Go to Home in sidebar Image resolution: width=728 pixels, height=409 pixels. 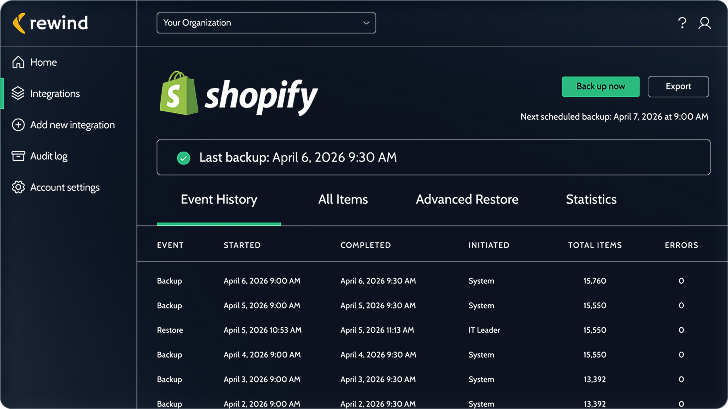(44, 62)
